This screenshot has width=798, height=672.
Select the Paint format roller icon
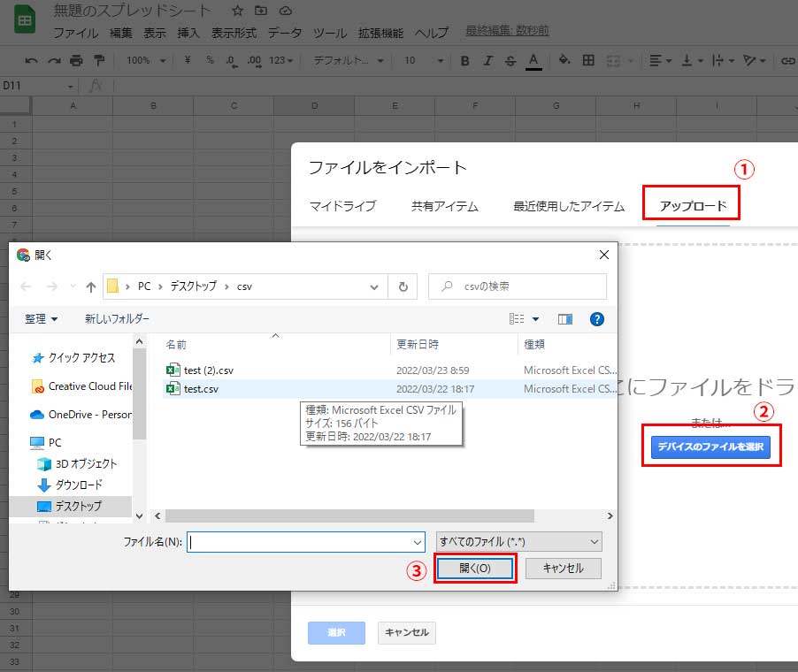pyautogui.click(x=99, y=60)
